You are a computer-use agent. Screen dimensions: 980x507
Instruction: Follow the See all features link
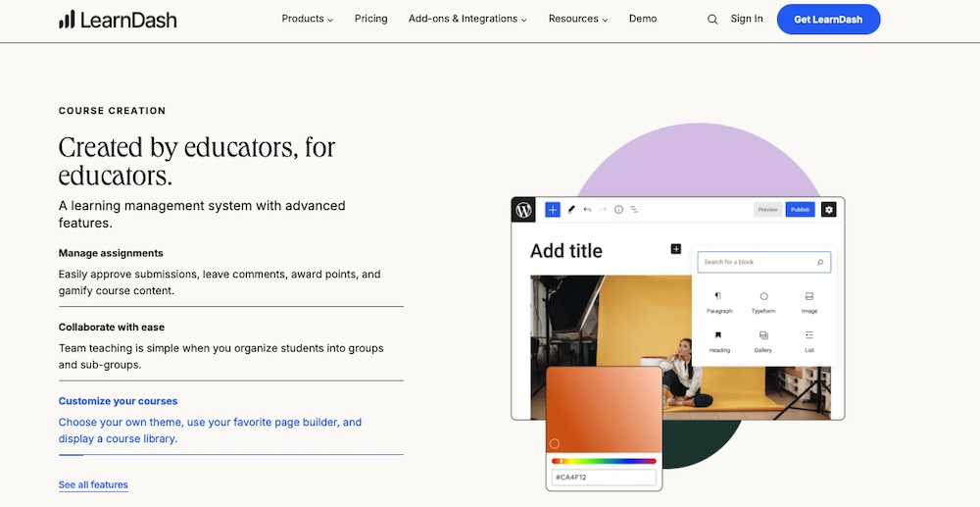coord(93,484)
